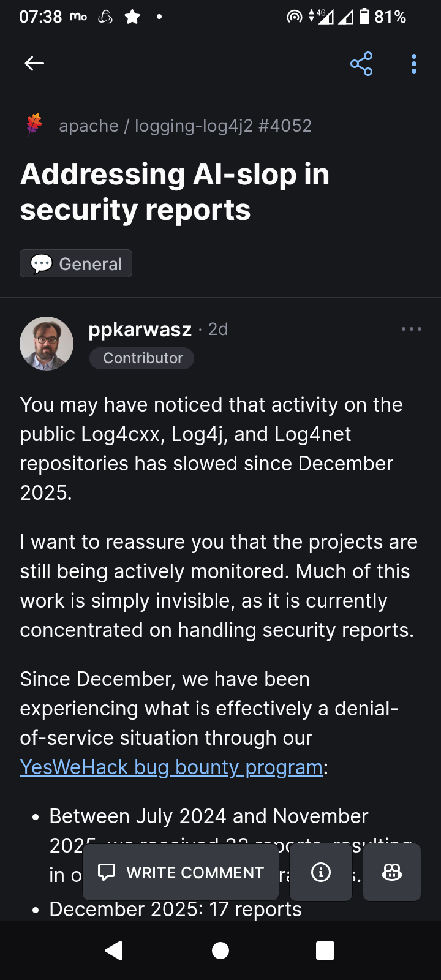Open recent apps with the square button
The height and width of the screenshot is (980, 441).
point(325,951)
